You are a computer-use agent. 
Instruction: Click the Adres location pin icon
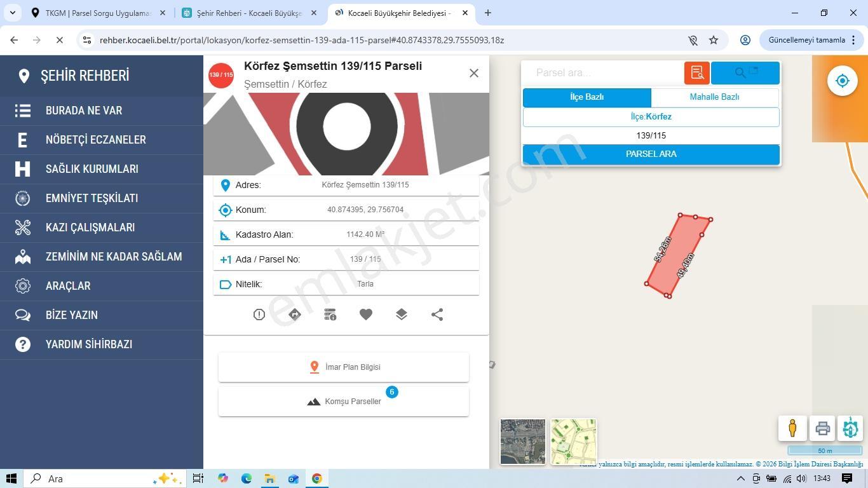[x=225, y=185]
